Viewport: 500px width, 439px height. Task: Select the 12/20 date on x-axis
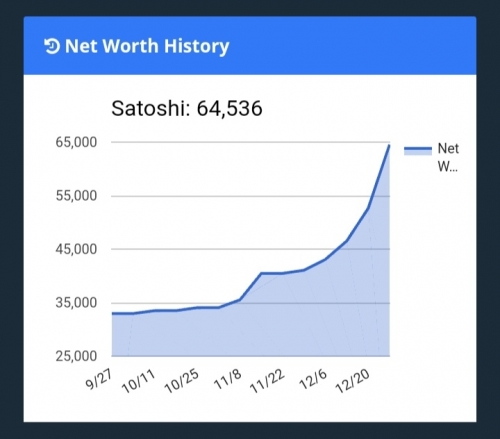[353, 381]
